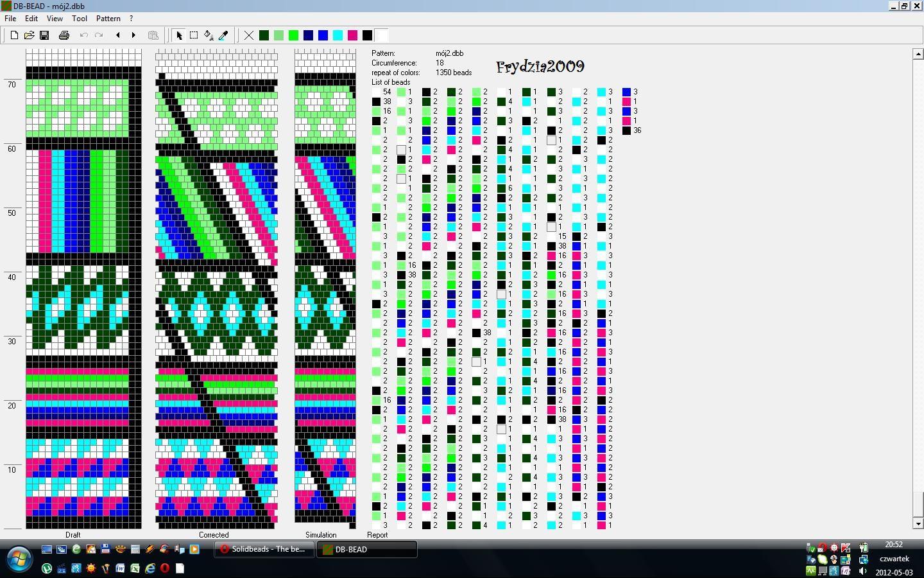The image size is (924, 578).
Task: Pick the black palette color
Action: [367, 35]
